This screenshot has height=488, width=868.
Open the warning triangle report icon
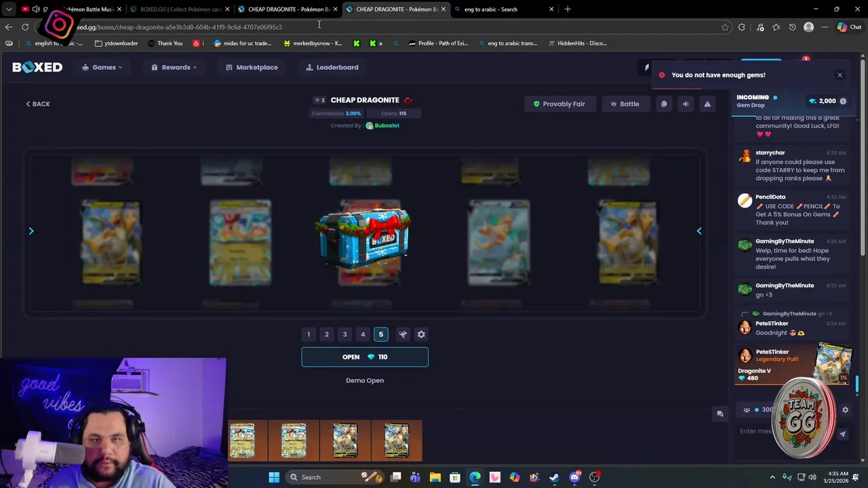point(707,104)
